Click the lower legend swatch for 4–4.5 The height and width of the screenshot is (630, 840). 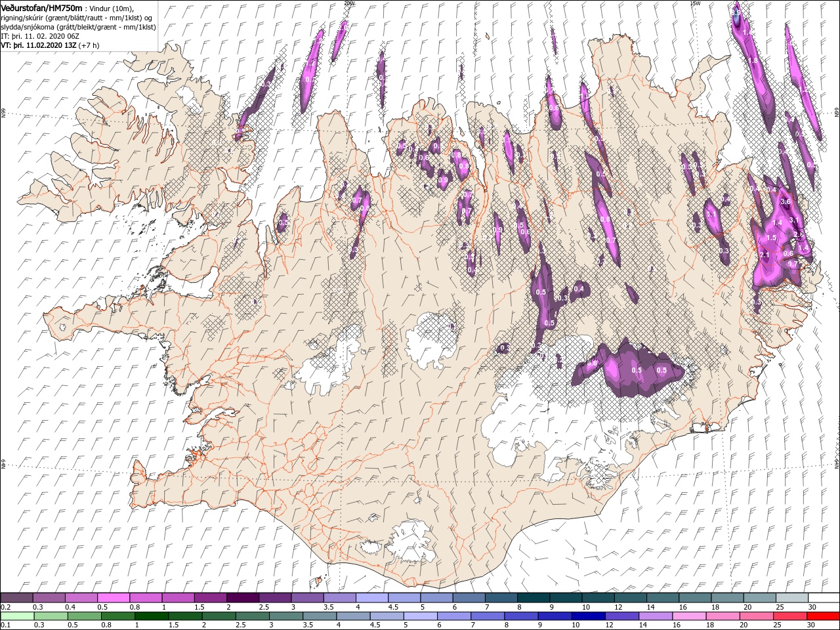[x=353, y=616]
